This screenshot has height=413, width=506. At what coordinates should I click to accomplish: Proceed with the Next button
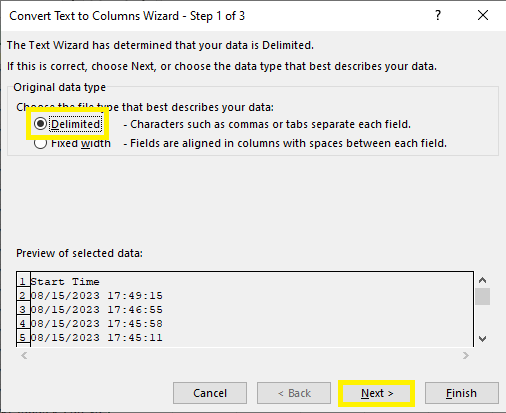click(x=377, y=393)
